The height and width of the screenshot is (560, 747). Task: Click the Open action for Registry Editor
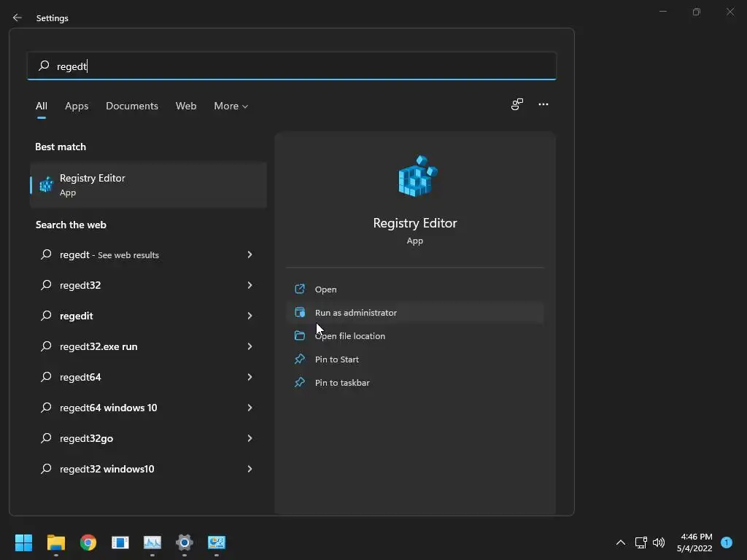[x=415, y=289]
